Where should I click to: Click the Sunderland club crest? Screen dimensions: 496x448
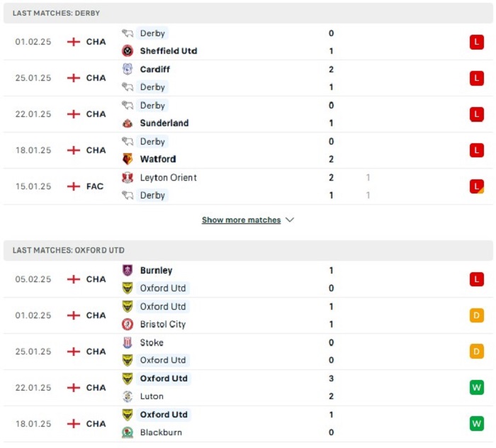(x=128, y=123)
